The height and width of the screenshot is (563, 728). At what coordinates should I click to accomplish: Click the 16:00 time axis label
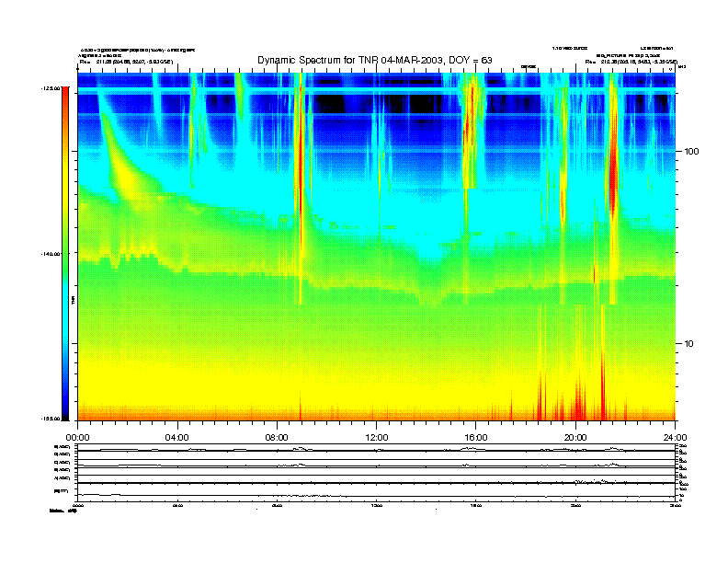(x=476, y=438)
